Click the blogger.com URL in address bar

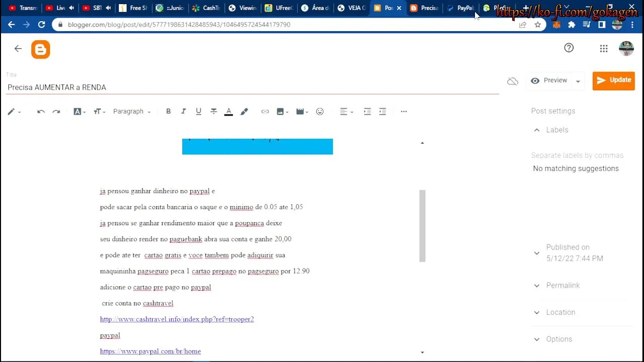click(179, 24)
